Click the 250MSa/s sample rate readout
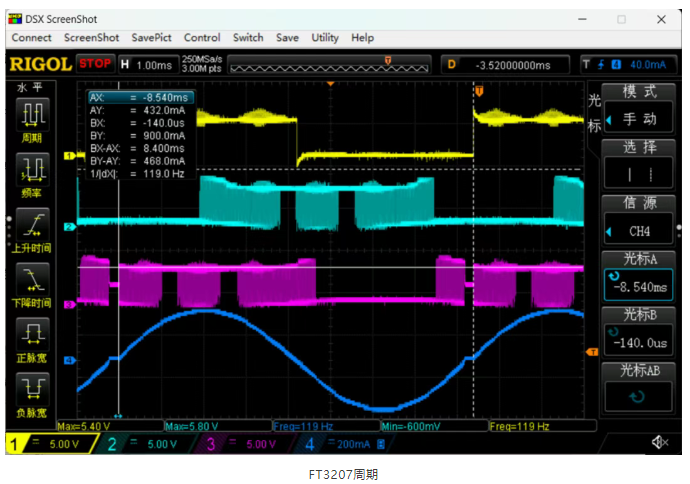The width and height of the screenshot is (690, 484). click(x=202, y=59)
